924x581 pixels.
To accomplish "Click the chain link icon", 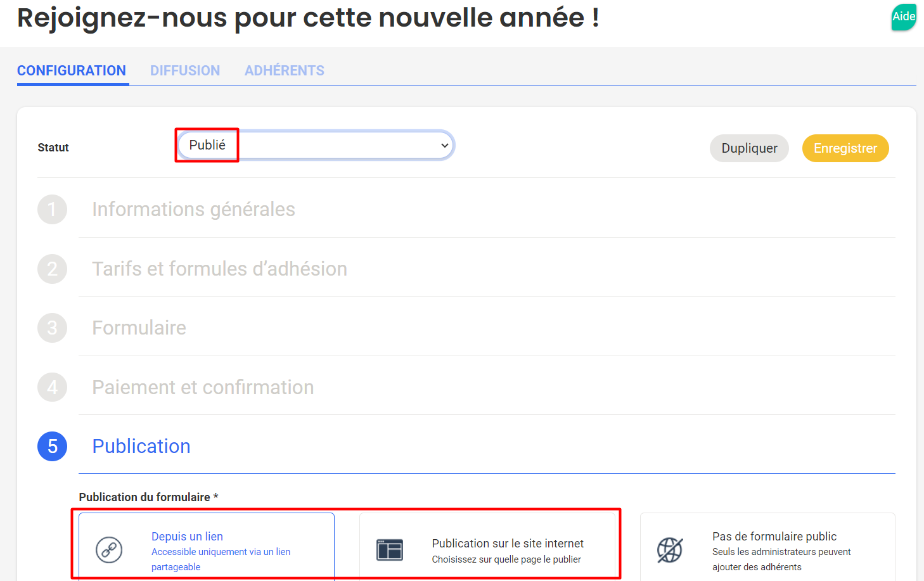I will tap(109, 549).
